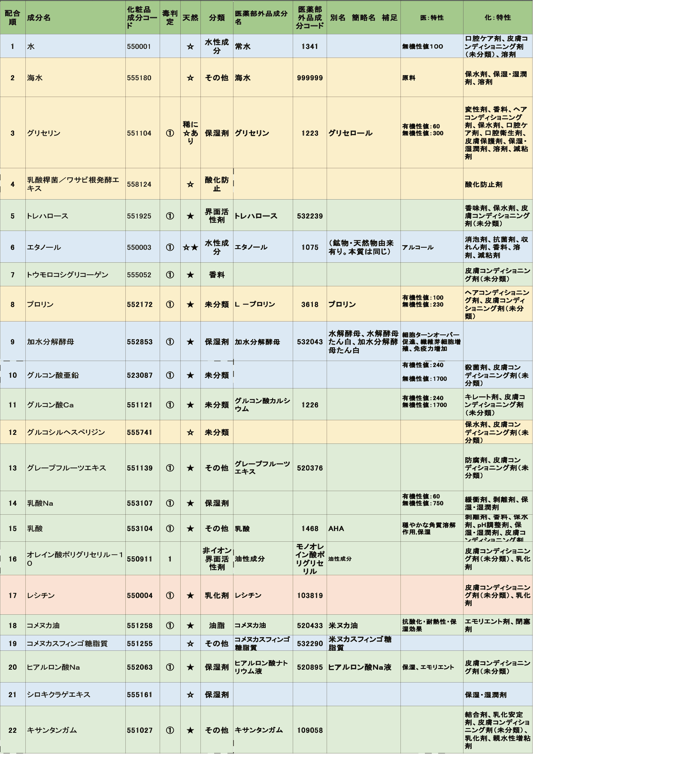Click the code cell 552172
Viewport: 700px width, 762px height.
coord(142,304)
